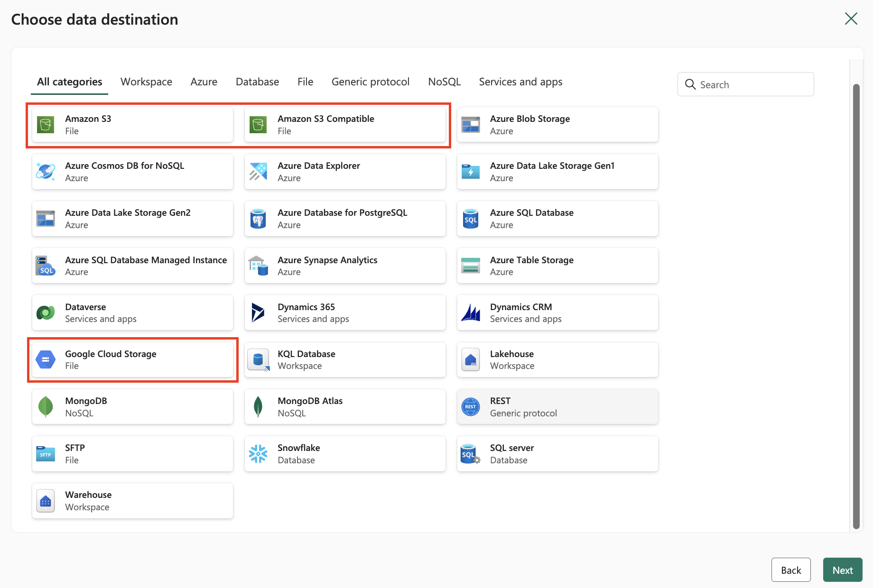The width and height of the screenshot is (873, 588).
Task: Click the search magnifier icon
Action: 690,84
